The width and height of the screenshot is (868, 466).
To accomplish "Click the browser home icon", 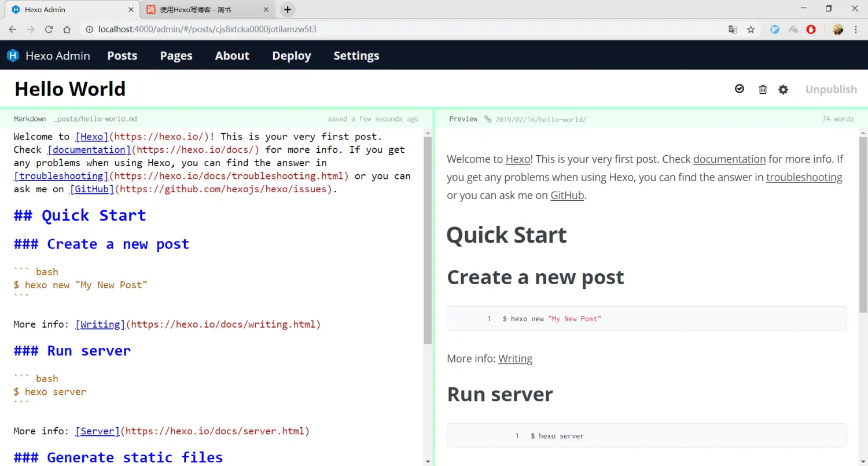I will click(x=67, y=30).
